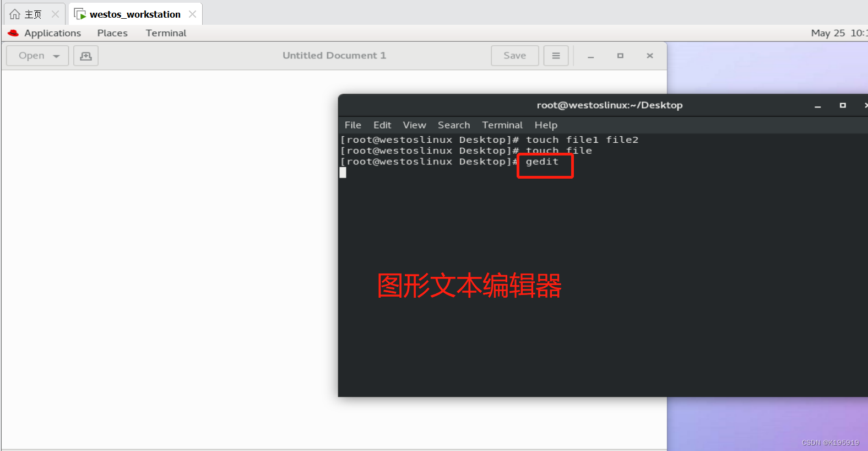Click the terminal cursor block
Viewport: 868px width, 451px height.
pyautogui.click(x=343, y=173)
